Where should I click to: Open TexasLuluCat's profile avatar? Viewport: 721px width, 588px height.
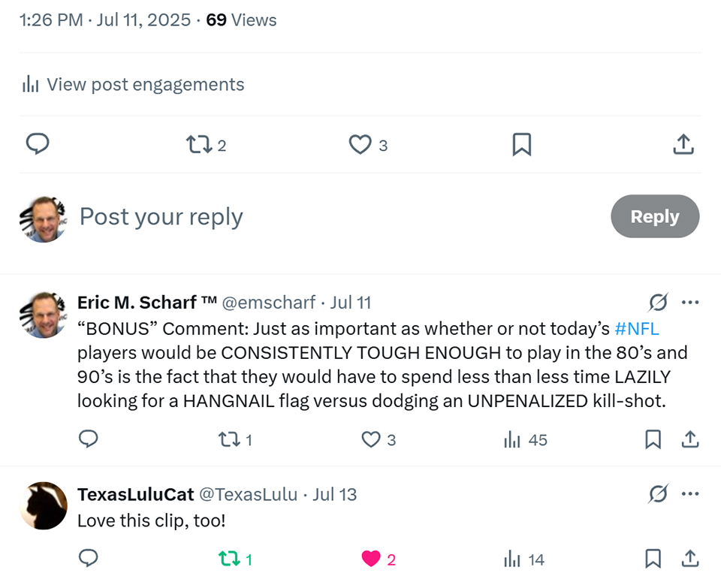click(x=44, y=505)
